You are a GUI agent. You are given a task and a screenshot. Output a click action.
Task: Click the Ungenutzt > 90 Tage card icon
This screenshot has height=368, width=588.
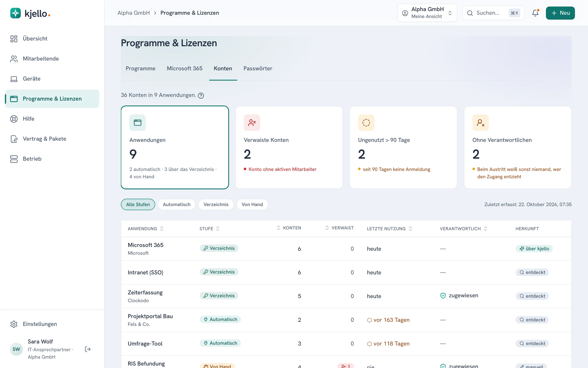pyautogui.click(x=366, y=122)
